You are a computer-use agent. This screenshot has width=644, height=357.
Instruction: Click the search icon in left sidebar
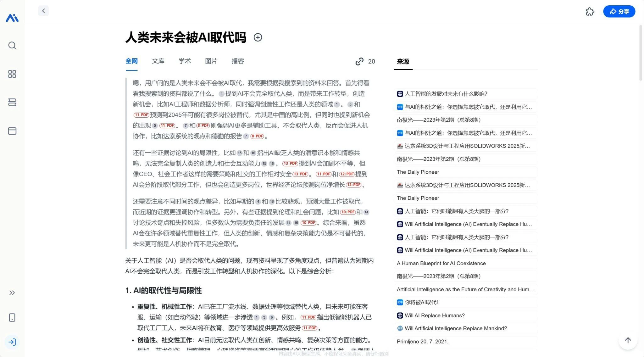pos(12,46)
